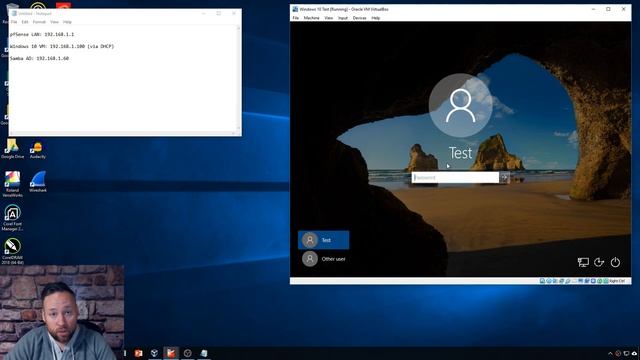Viewport: 640px width, 360px height.
Task: Maximize the VirtualBox VM window
Action: (608, 9)
